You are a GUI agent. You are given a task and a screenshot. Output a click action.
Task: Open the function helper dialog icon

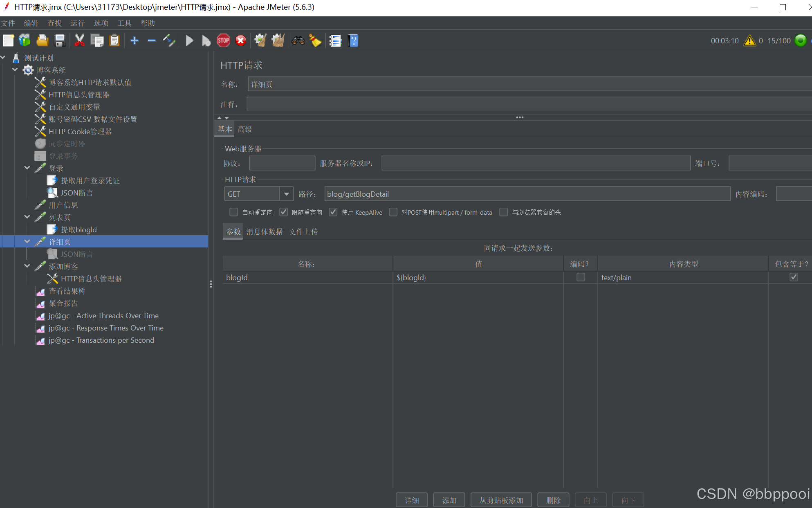click(335, 40)
